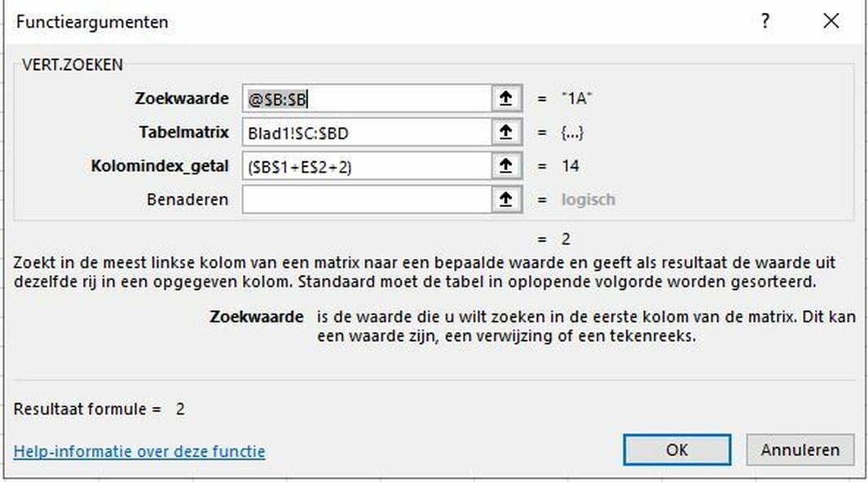
Task: Click the Resultaat formule result text
Action: pyautogui.click(x=99, y=409)
